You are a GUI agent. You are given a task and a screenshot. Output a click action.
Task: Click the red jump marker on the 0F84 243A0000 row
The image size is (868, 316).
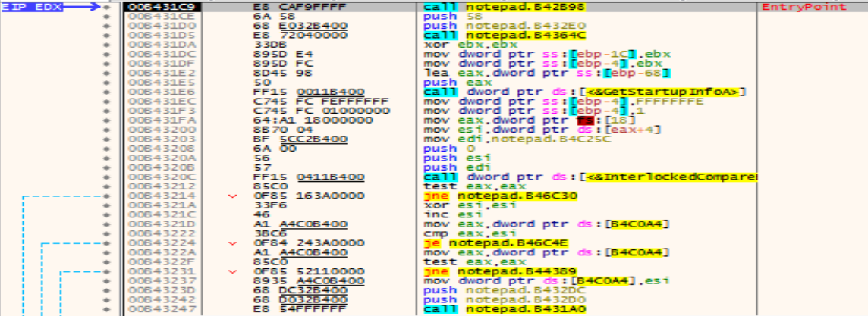(x=232, y=242)
